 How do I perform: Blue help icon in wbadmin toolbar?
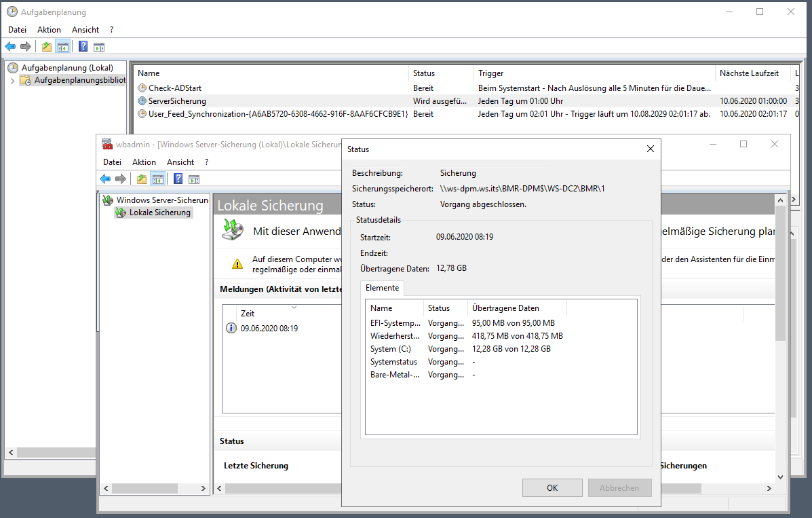pos(178,179)
